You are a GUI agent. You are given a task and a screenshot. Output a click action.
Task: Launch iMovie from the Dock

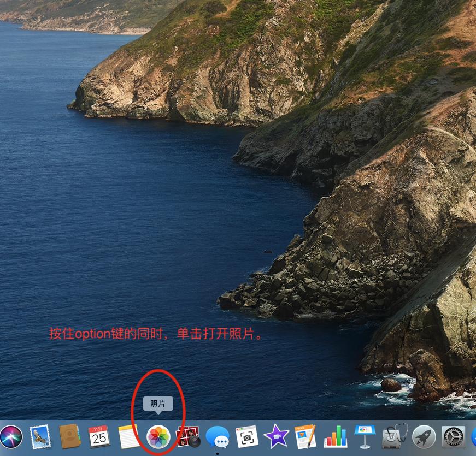pyautogui.click(x=277, y=437)
